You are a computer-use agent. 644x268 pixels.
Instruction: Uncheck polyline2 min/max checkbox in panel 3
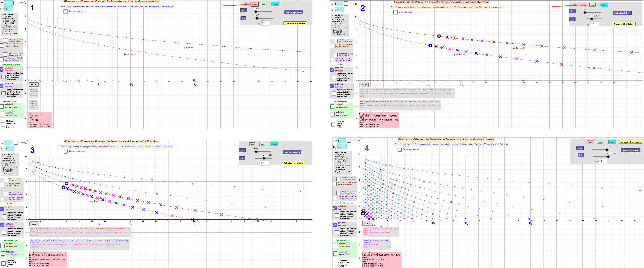tap(2, 225)
